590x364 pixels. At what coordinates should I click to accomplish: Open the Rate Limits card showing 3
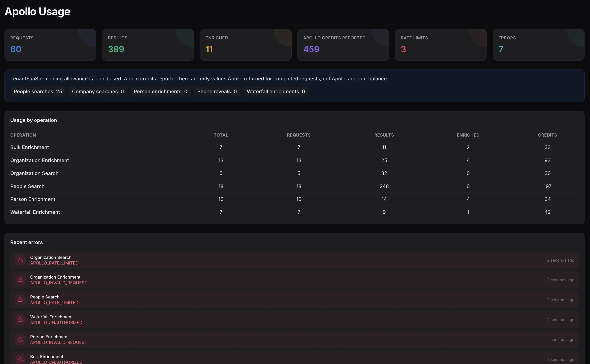[441, 45]
